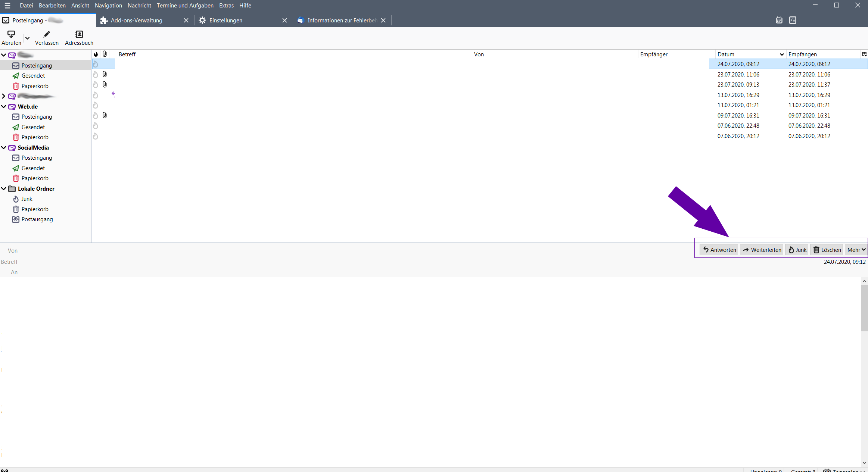Click the message pane vertical scrollbar

tap(864, 308)
